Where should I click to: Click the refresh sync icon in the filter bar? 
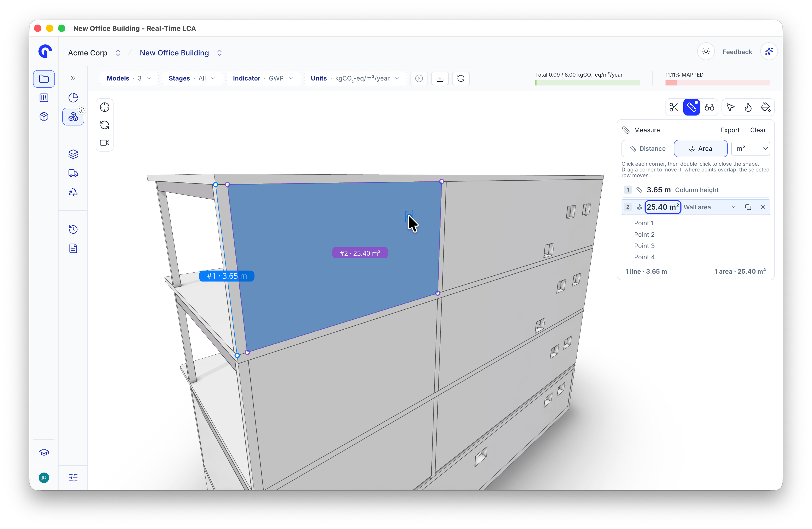click(461, 78)
